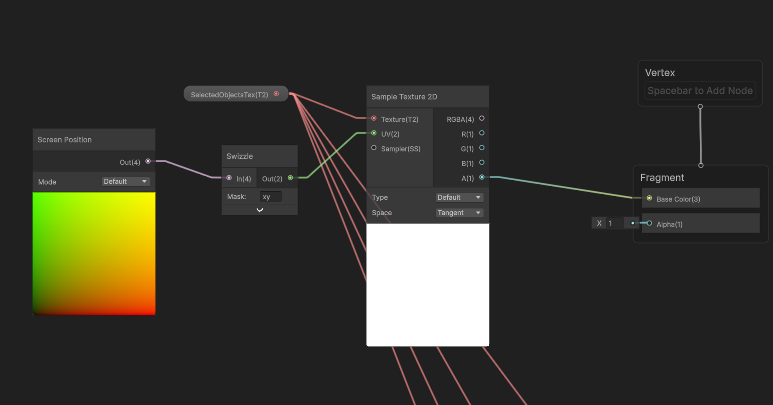Image resolution: width=773 pixels, height=405 pixels.
Task: Click the UV(2) input port
Action: pyautogui.click(x=374, y=133)
